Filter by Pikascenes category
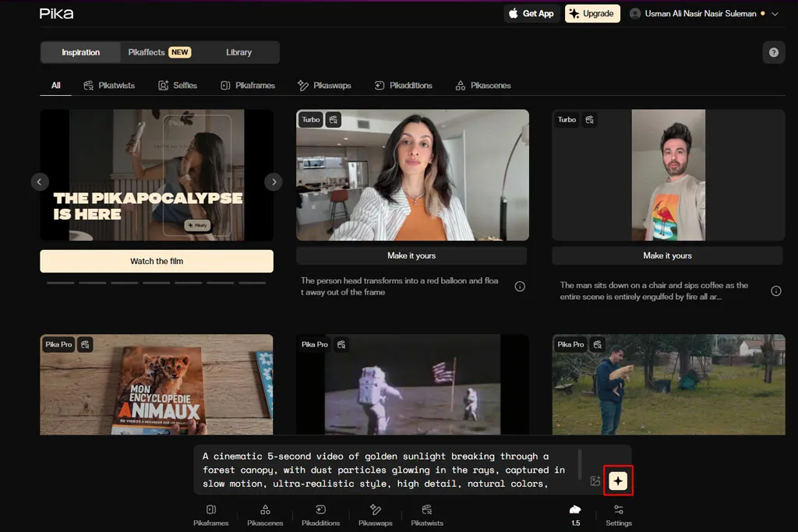Viewport: 798px width, 532px height. click(483, 86)
